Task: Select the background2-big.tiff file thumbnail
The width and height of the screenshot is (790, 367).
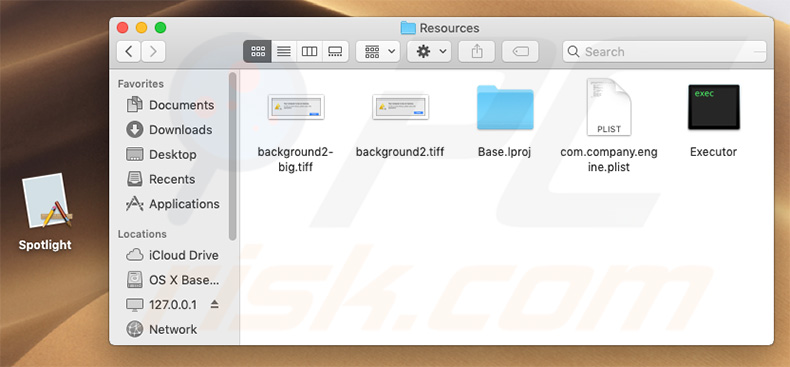Action: (x=296, y=107)
